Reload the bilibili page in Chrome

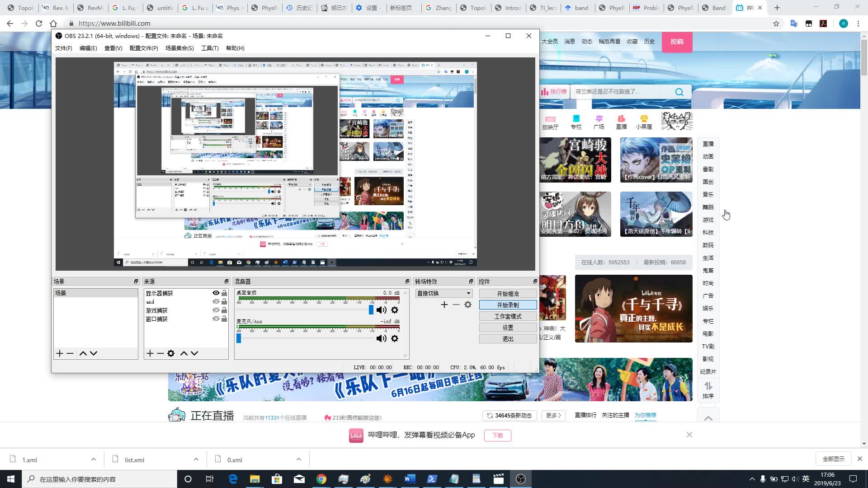click(39, 23)
